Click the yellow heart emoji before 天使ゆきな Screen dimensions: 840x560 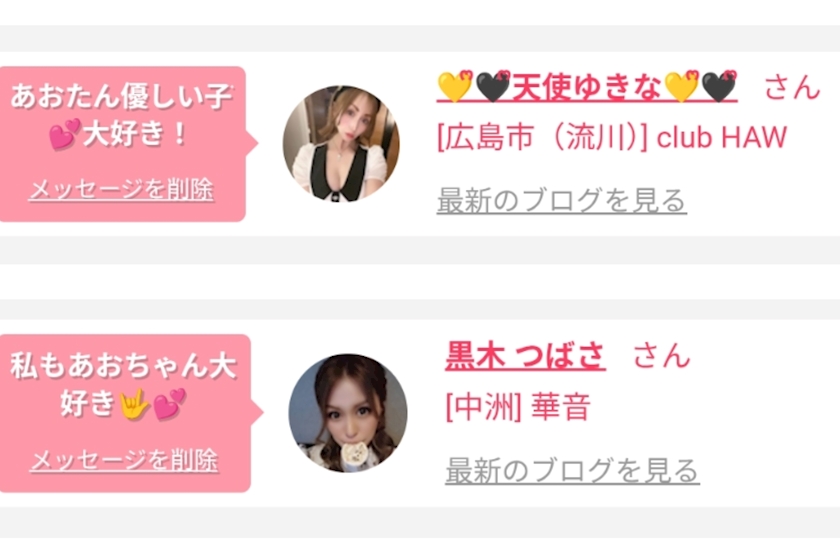pos(455,86)
